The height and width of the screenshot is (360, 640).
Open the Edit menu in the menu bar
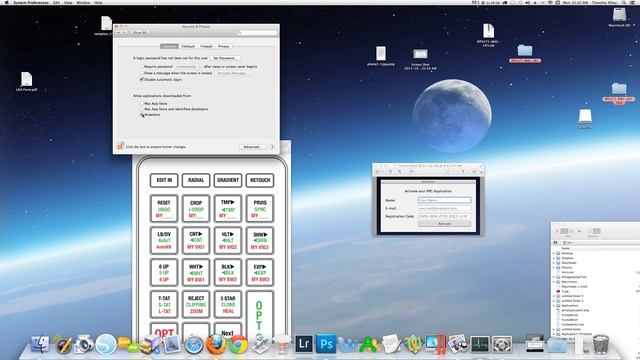point(56,2)
